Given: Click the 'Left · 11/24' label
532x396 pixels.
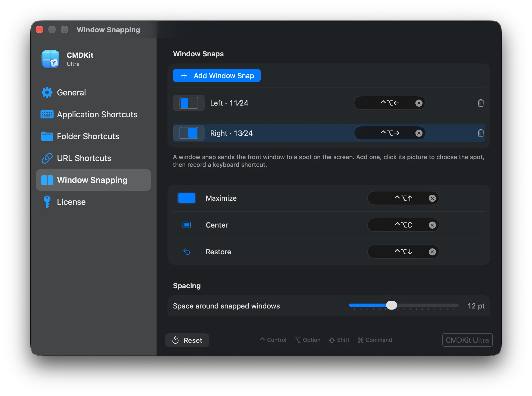Looking at the screenshot, I should click(x=229, y=103).
